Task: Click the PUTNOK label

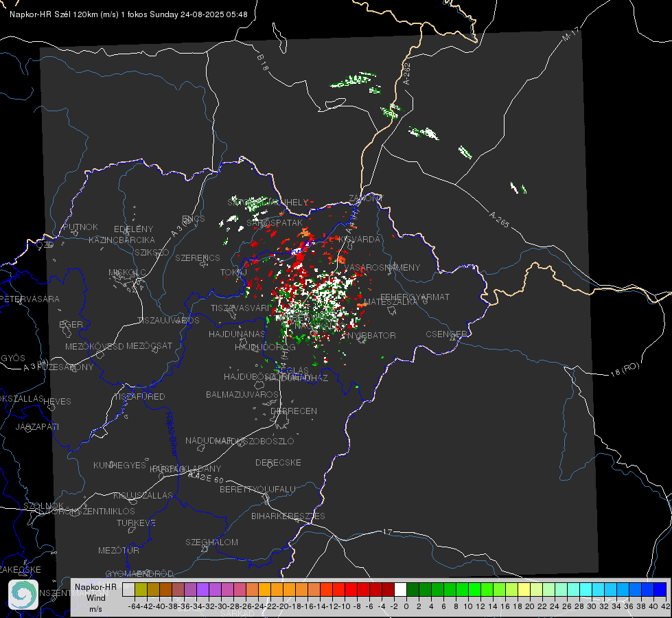Action: click(x=80, y=227)
